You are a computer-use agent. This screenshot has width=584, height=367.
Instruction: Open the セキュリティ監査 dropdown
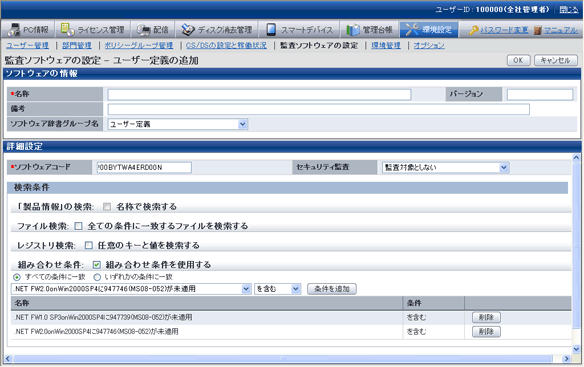click(x=445, y=168)
